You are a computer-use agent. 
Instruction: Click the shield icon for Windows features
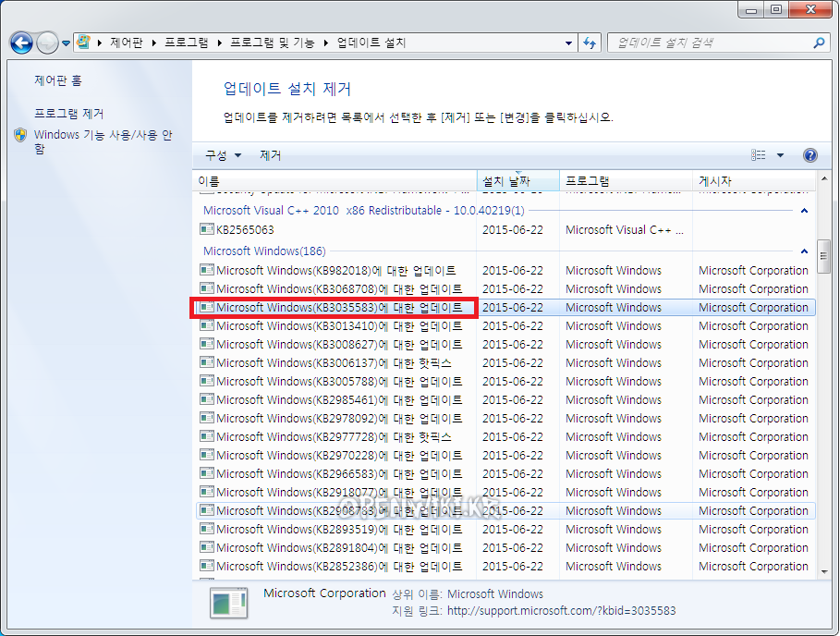tap(20, 135)
